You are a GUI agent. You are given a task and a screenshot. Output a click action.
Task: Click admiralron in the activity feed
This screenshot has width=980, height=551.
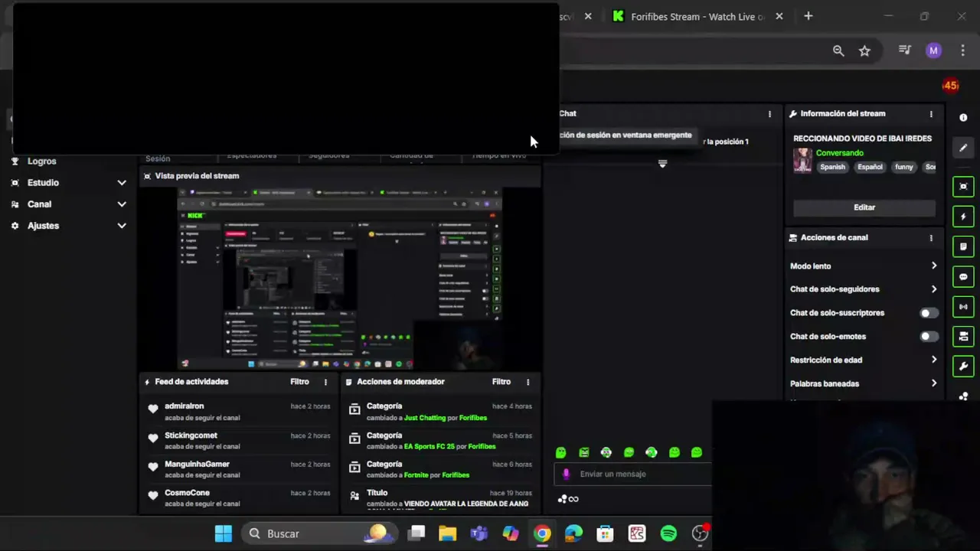184,406
